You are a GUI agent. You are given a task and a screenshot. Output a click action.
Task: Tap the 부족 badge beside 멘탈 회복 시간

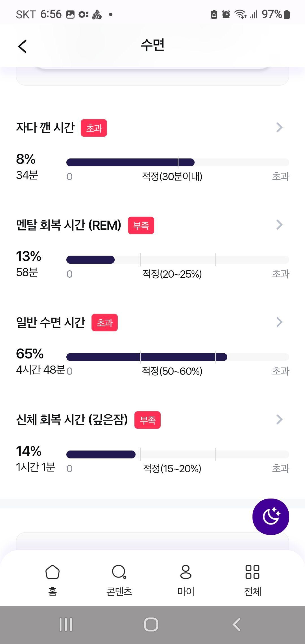[141, 225]
